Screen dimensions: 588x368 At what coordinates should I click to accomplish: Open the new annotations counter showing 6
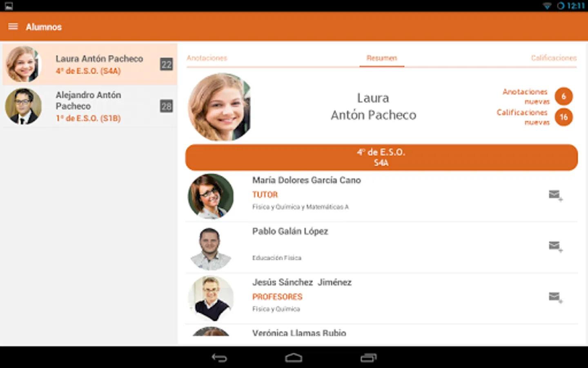coord(563,96)
